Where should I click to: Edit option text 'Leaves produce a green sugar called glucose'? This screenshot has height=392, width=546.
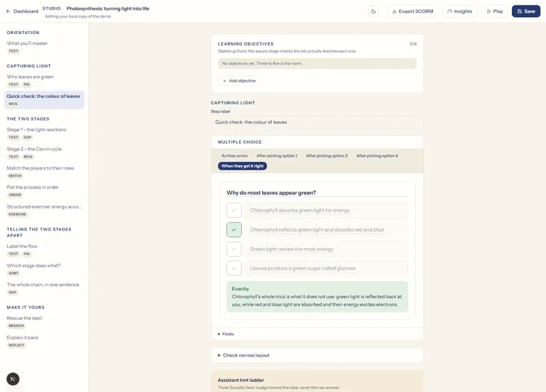click(x=326, y=268)
